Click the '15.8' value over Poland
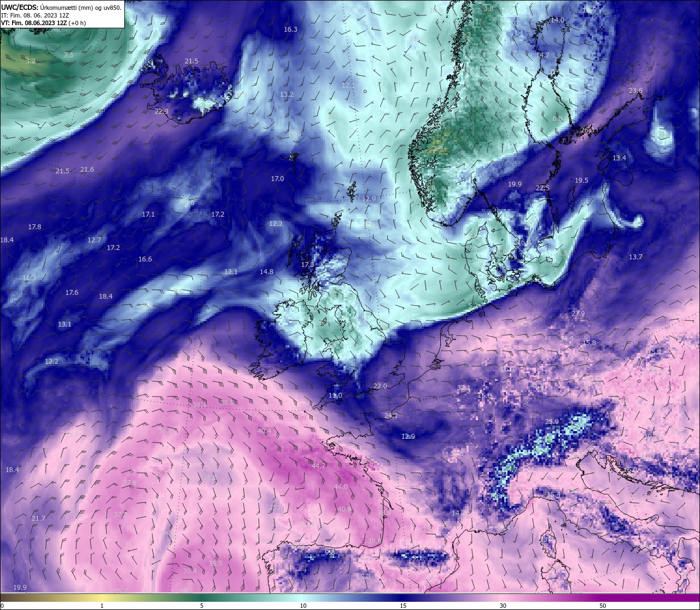 pyautogui.click(x=589, y=343)
